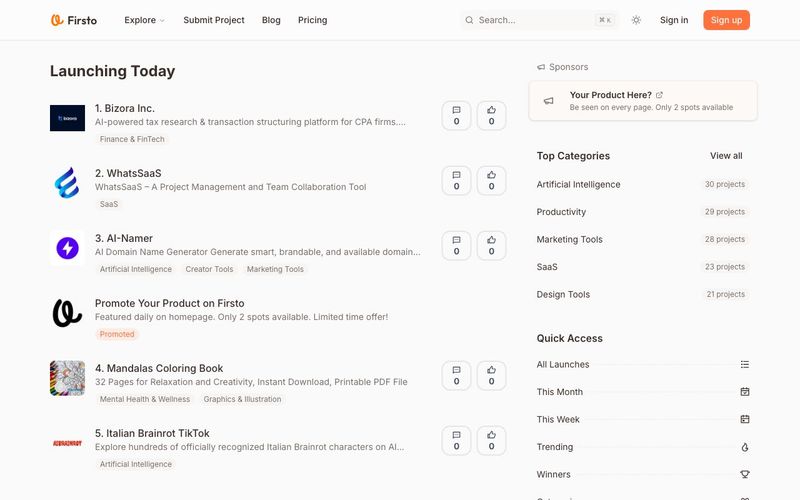Open the Artificial Intelligence category with 30 projects

click(643, 184)
